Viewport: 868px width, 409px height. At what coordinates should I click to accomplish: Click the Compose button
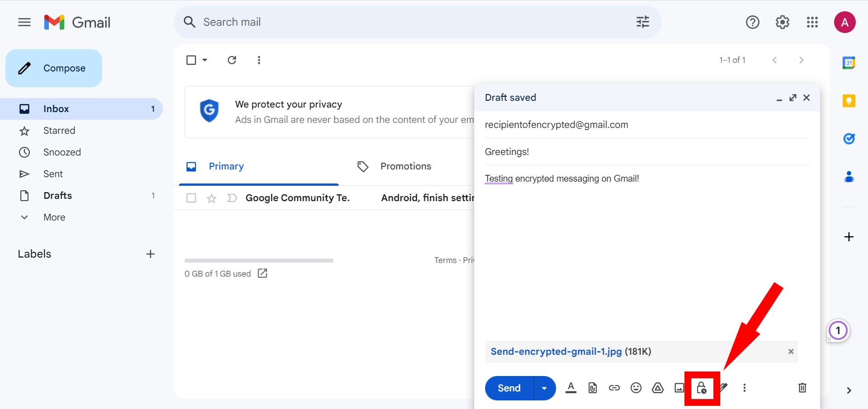tap(54, 68)
